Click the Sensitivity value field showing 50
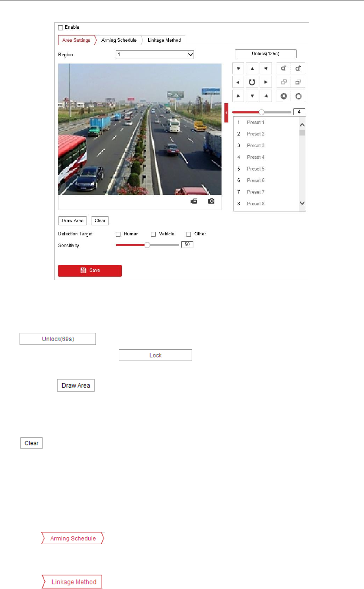The height and width of the screenshot is (589, 364). 187,245
